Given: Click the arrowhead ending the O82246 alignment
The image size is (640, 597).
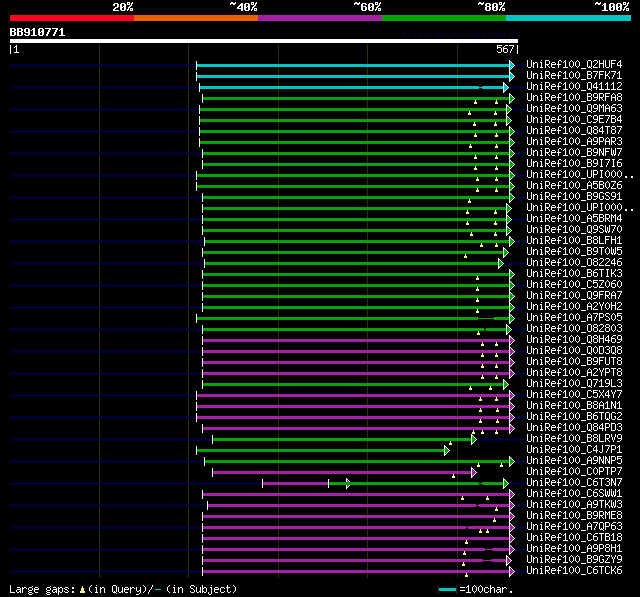Looking at the screenshot, I should (501, 263).
